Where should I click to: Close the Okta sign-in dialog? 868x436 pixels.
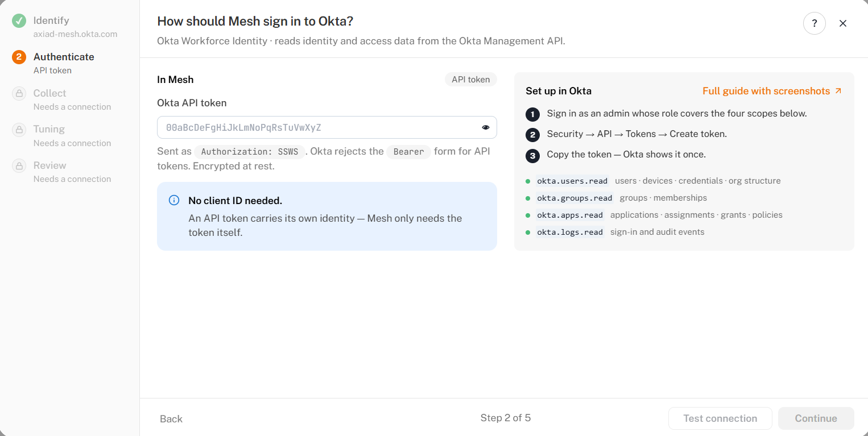[x=843, y=23]
